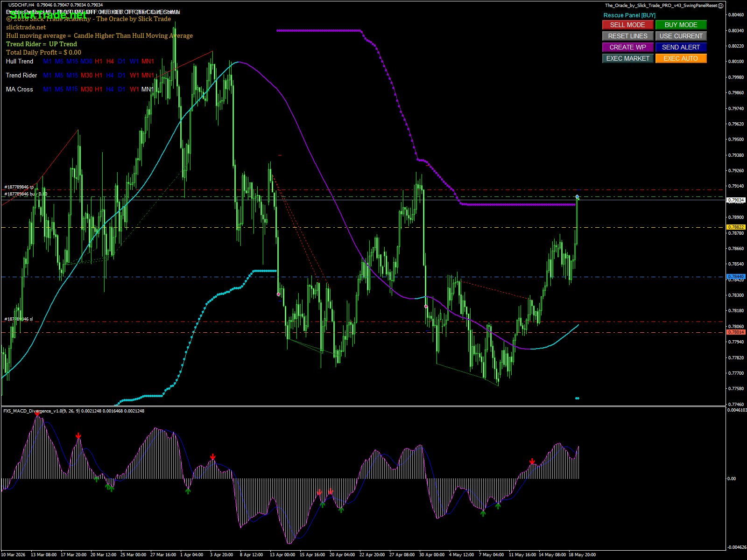Click M15 in the MA Cross row
This screenshot has height=560, width=747.
coord(72,89)
